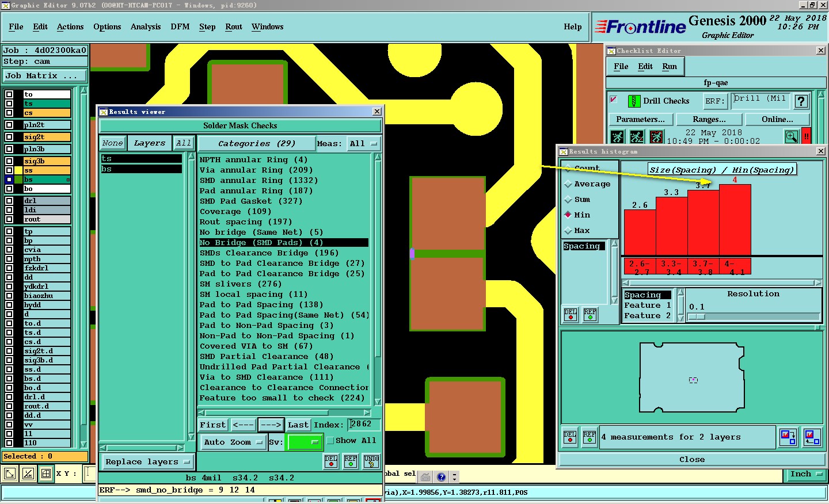Click the Parameters... button
Screen dimensions: 829x504
640,119
